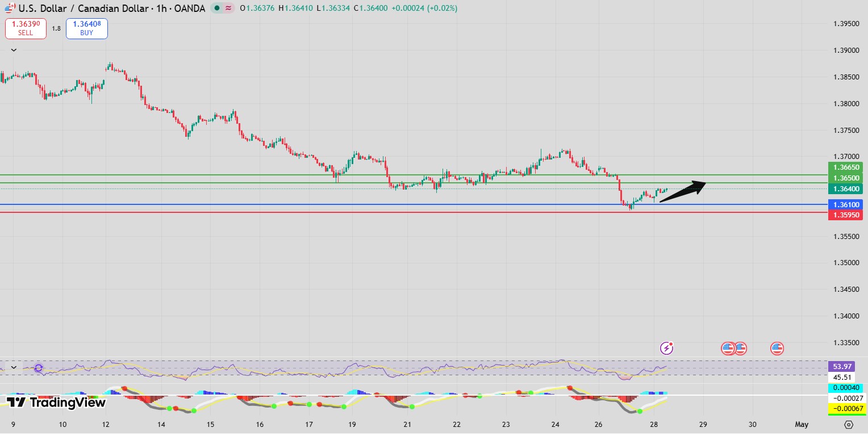Click the purple circular icon in RSI pane
This screenshot has height=436, width=868.
39,368
